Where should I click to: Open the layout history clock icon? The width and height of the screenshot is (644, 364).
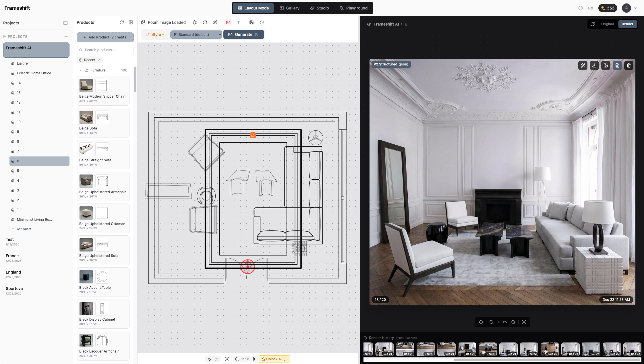point(262,22)
